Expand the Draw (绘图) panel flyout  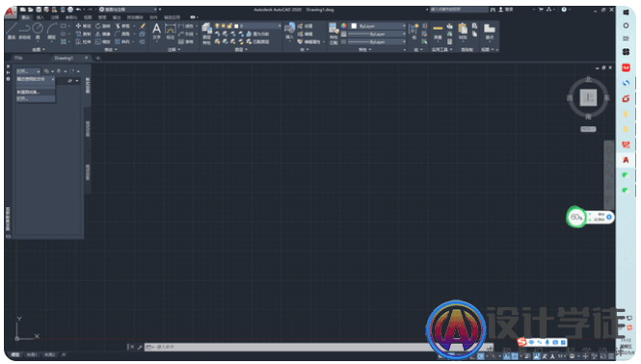click(39, 49)
